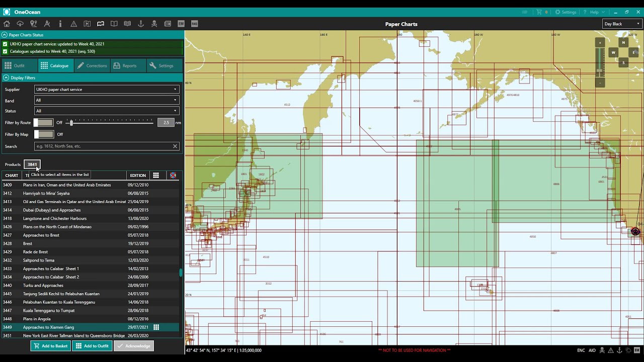
Task: Click the anchor icon in status bar
Action: [619, 350]
